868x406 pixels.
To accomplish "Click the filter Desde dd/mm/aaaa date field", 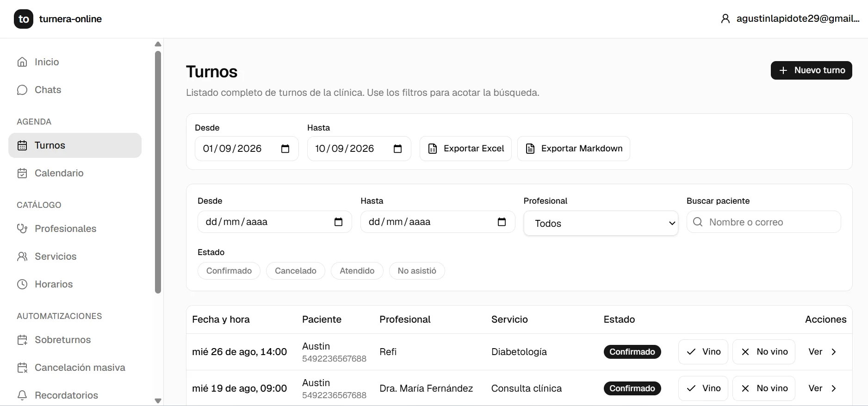I will click(275, 222).
